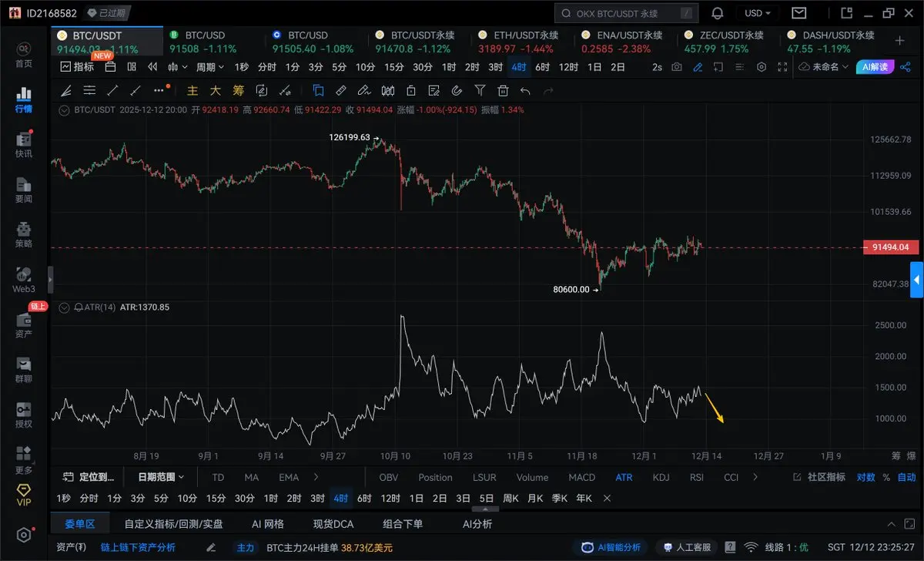Click the notification bell icon

[x=717, y=13]
